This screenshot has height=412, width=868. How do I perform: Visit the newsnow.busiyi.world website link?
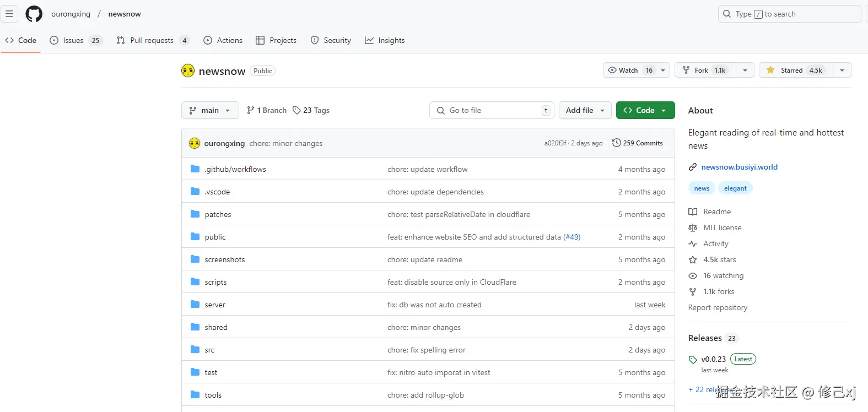740,167
